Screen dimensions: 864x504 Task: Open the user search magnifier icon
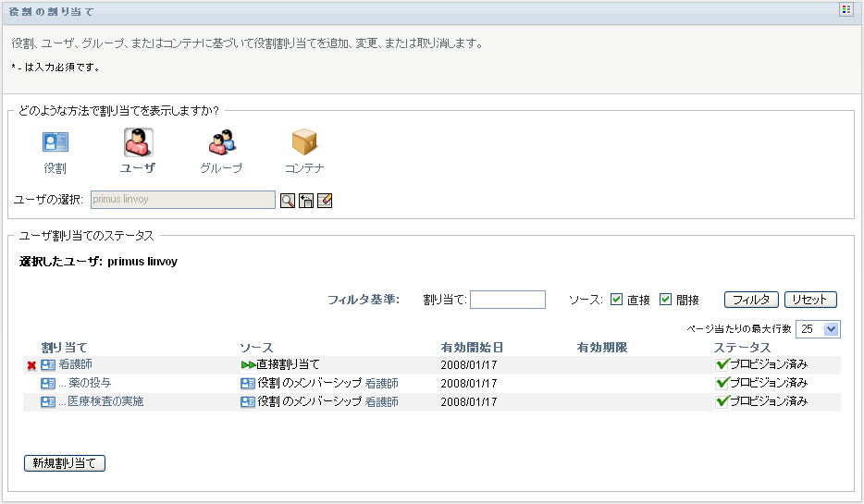coord(287,201)
